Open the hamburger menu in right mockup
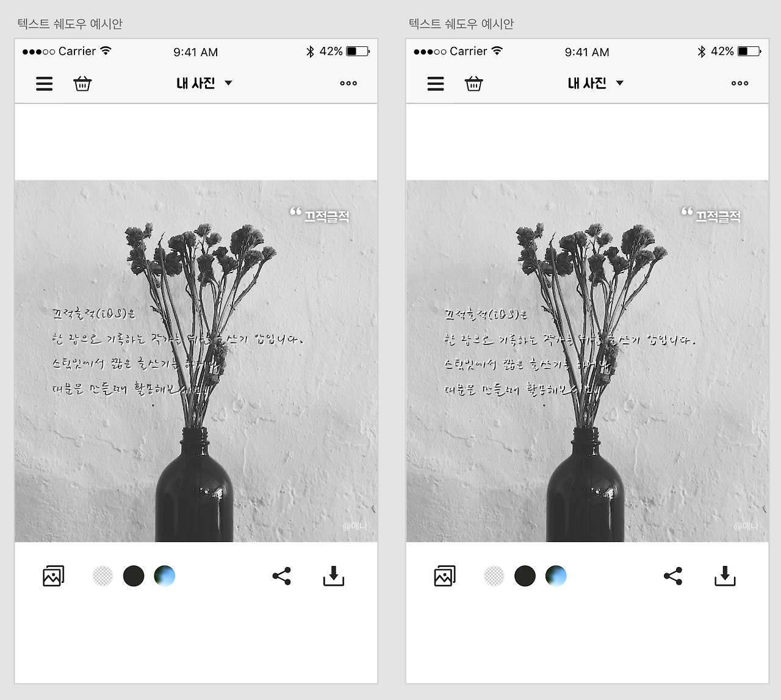Screen dimensions: 781x700 tap(436, 84)
